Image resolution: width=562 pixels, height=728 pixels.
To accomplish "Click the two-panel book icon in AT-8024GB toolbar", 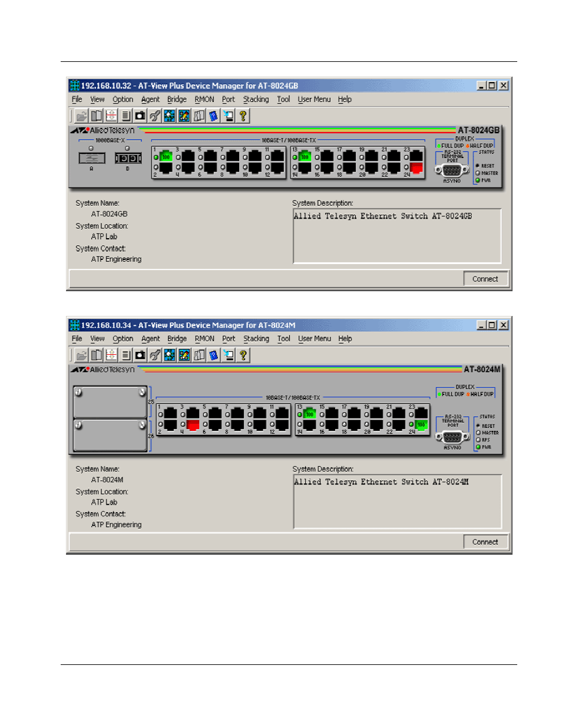I will 96,116.
